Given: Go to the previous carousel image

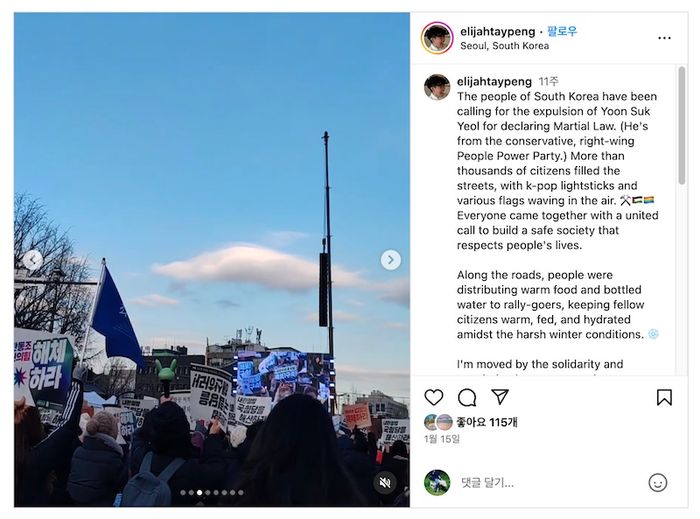Looking at the screenshot, I should (x=33, y=260).
